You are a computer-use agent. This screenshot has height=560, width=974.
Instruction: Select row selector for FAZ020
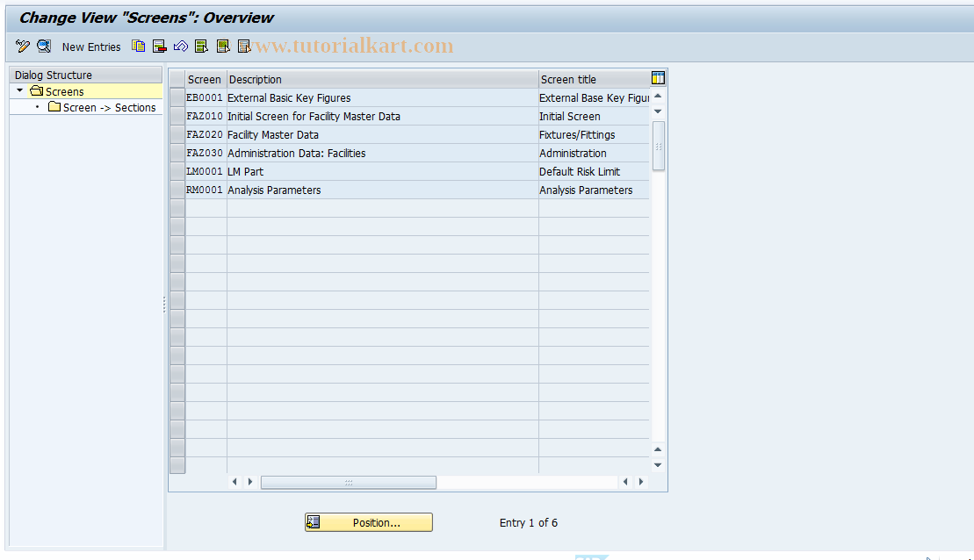[x=177, y=134]
